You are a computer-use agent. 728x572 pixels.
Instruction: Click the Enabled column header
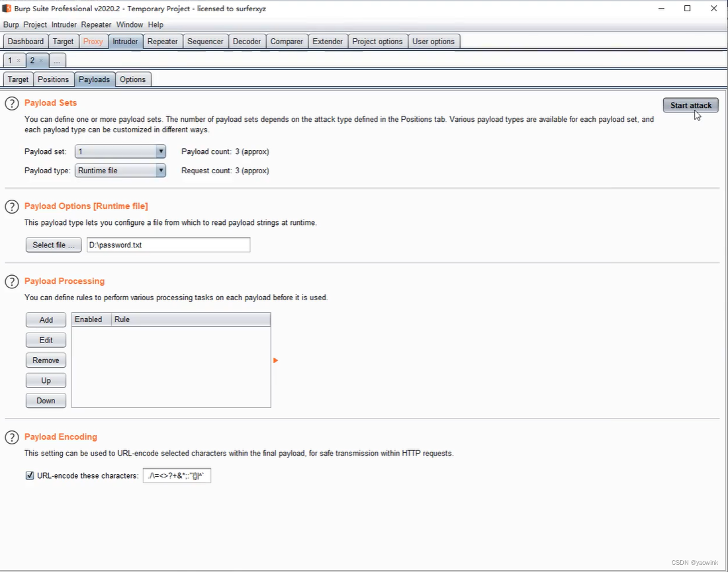[91, 319]
